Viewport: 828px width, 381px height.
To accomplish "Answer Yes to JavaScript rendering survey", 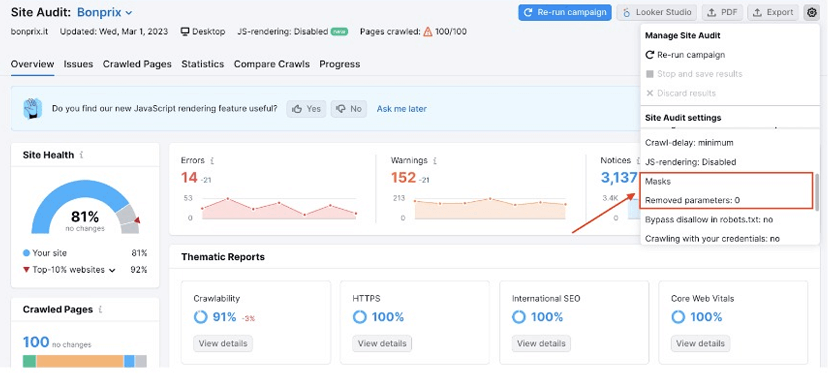I will point(306,109).
